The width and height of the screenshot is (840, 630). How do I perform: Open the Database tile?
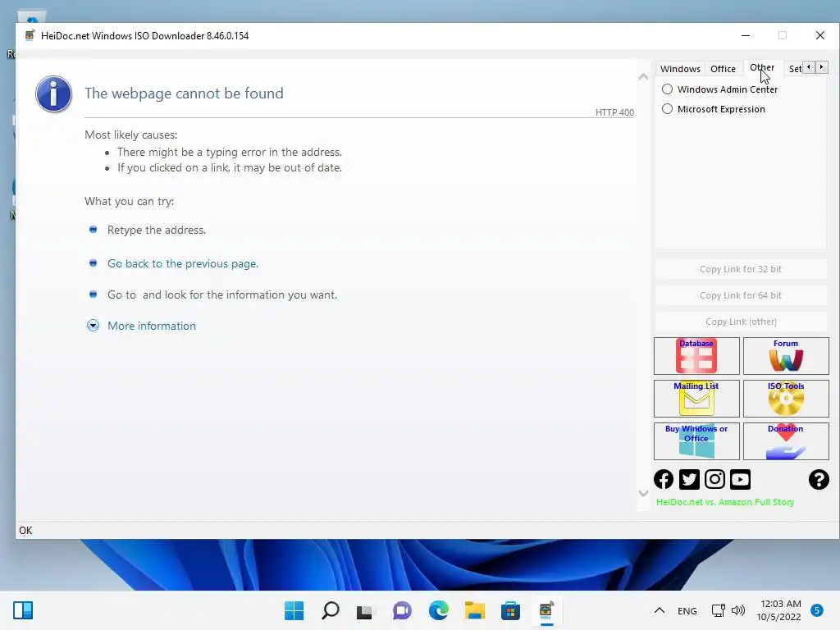tap(696, 356)
